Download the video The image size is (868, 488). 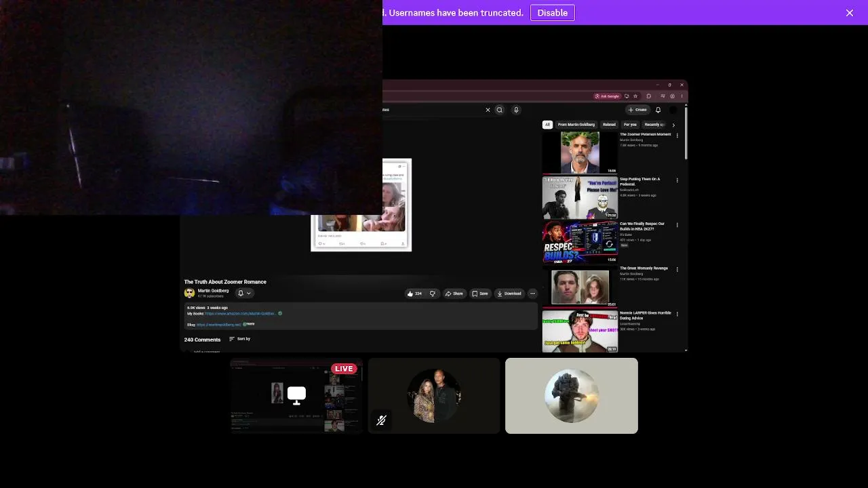(x=509, y=293)
